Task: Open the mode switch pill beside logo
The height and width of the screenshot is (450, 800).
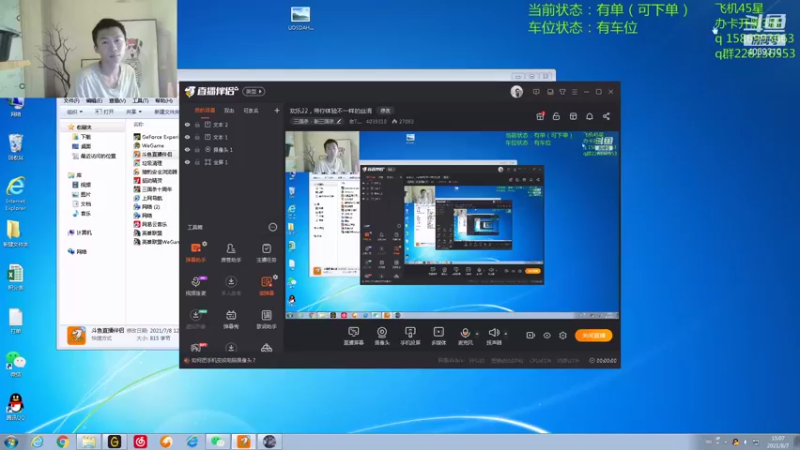Action: (x=254, y=92)
